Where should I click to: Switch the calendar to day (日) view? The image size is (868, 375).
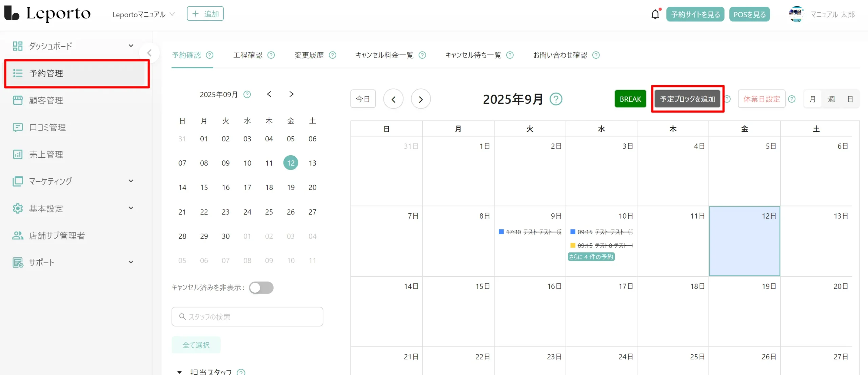(x=850, y=99)
